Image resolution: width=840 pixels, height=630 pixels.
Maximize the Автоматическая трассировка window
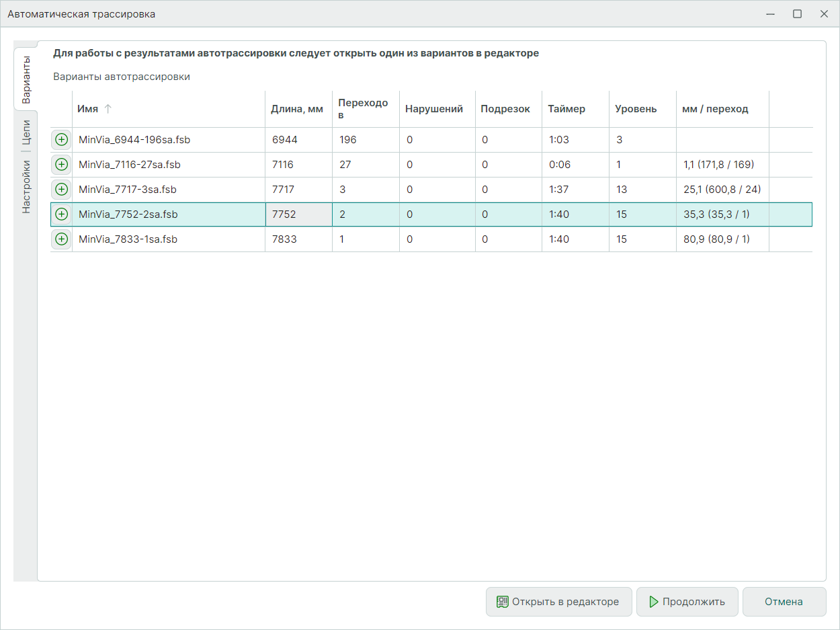[x=797, y=13]
